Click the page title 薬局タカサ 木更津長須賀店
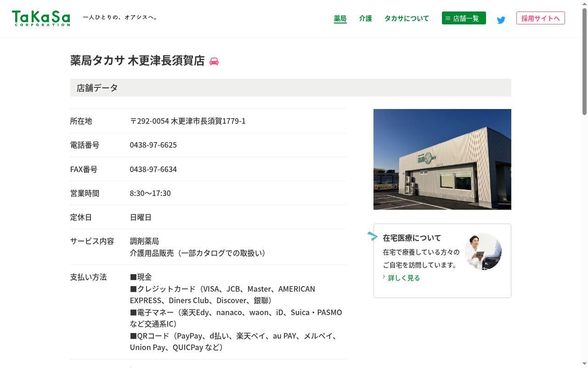Viewport: 588px width, 368px height. (137, 61)
